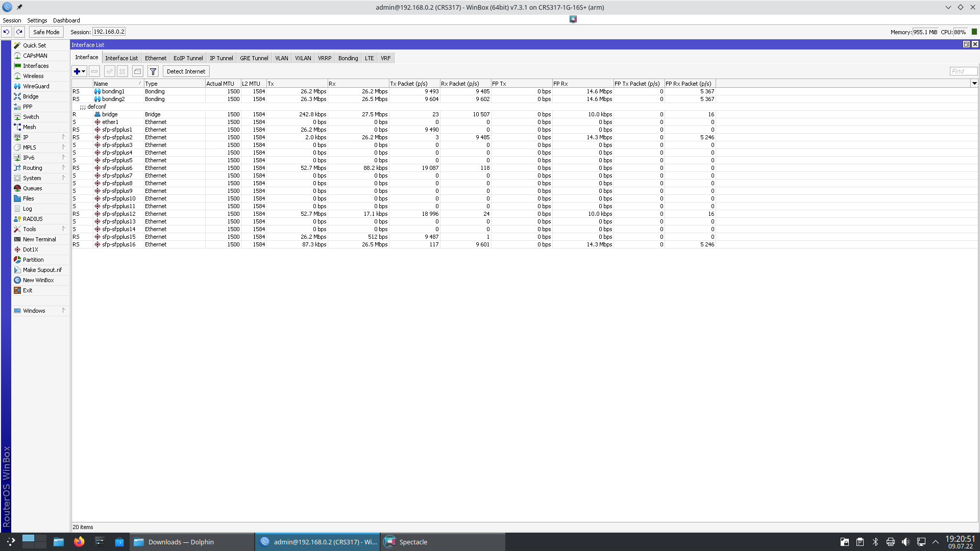Expand the IP submenu in the sidebar
This screenshot has width=980, height=551.
[26, 137]
